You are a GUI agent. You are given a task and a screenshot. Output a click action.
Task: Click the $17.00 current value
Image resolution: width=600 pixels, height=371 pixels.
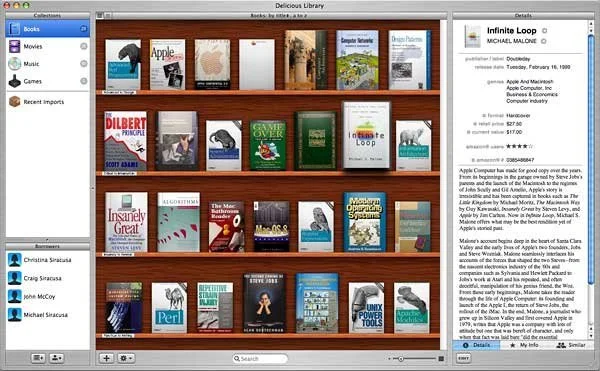click(x=514, y=132)
